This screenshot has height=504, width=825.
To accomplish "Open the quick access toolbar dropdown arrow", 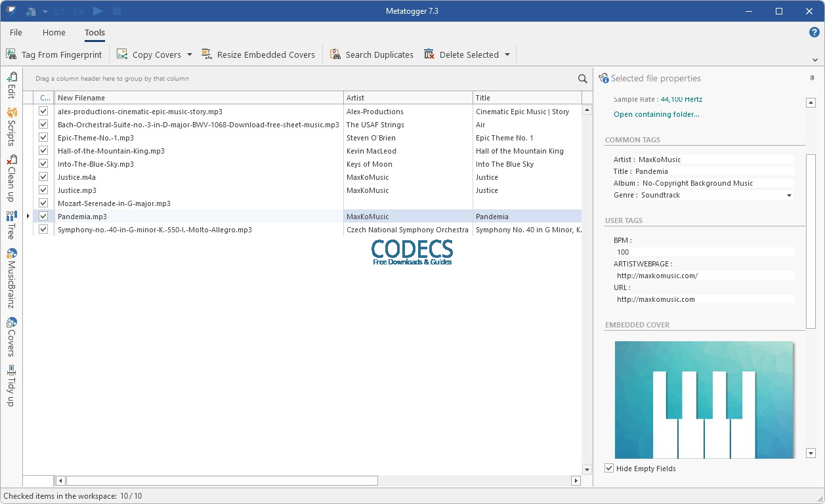I will [45, 11].
